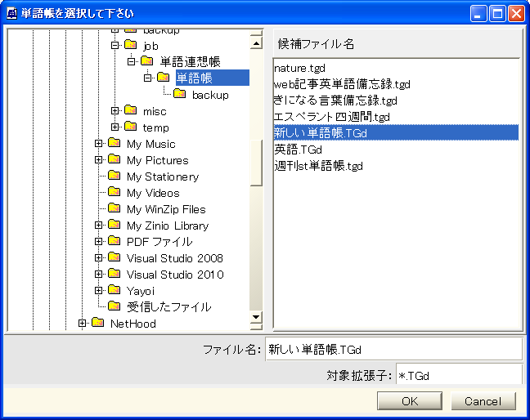Select きになる言葉備忘録.tgd file
Viewport: 530px width, 420px height.
[335, 101]
